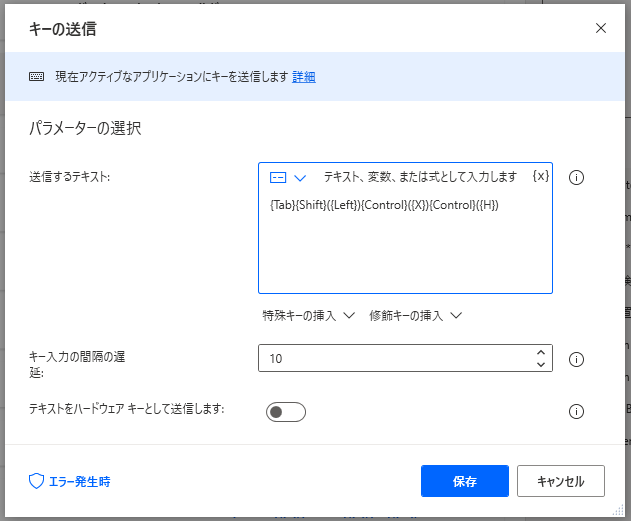Click info icon beside hardware key toggle

coord(576,411)
